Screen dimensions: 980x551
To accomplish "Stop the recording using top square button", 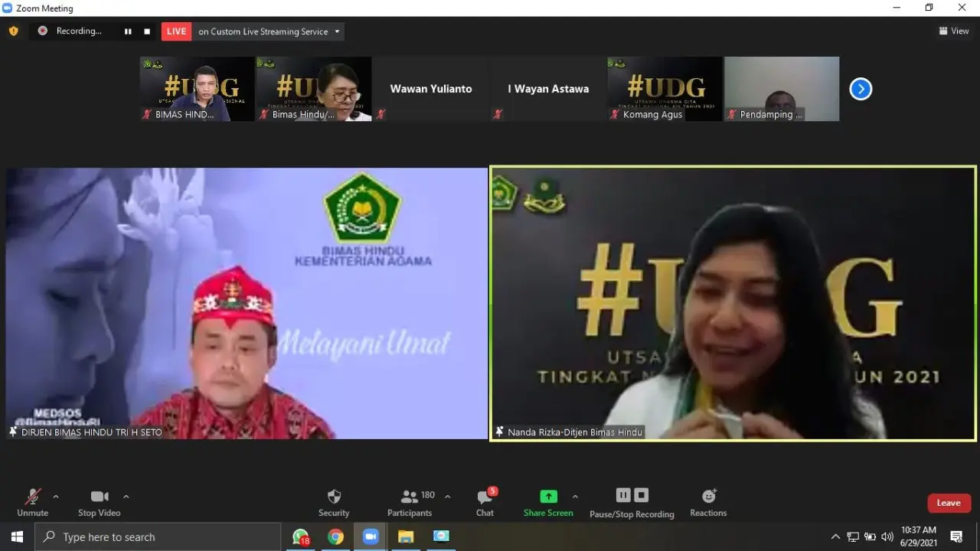I will coord(147,31).
